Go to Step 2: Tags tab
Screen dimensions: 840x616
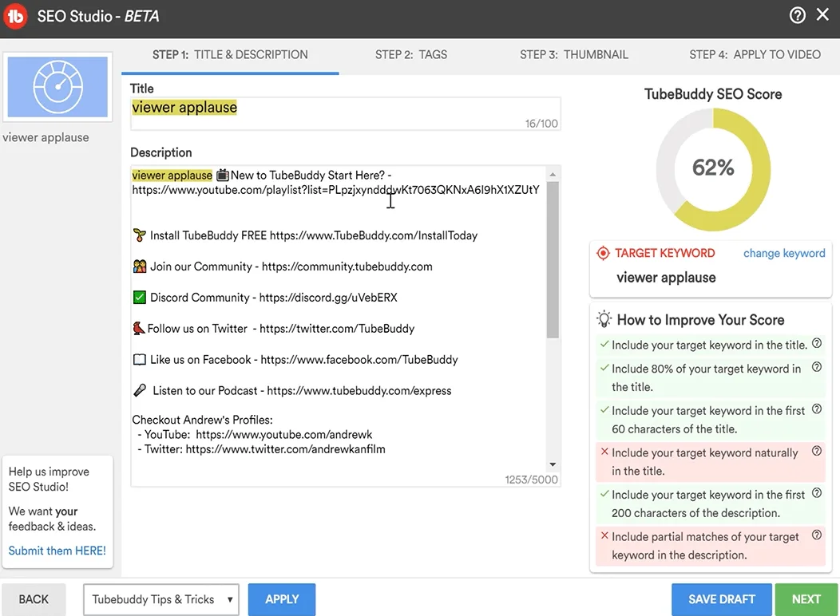[411, 54]
